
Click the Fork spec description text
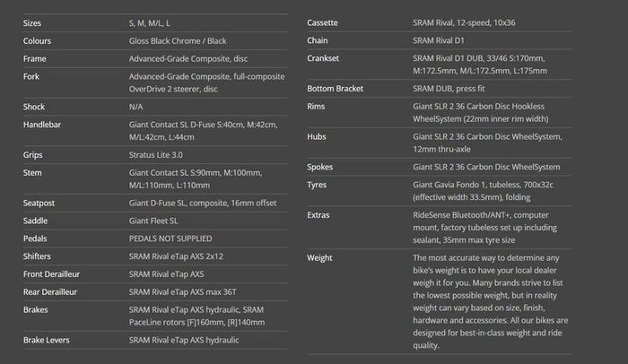(x=206, y=82)
